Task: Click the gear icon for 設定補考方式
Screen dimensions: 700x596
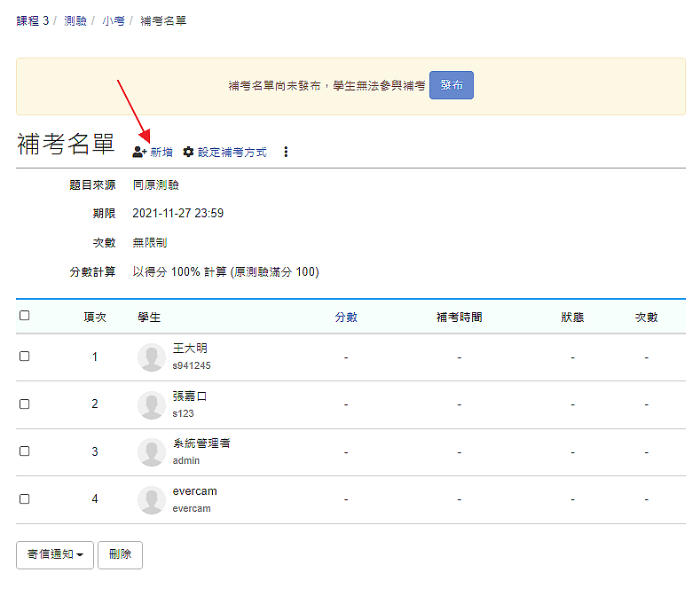Action: pyautogui.click(x=188, y=153)
